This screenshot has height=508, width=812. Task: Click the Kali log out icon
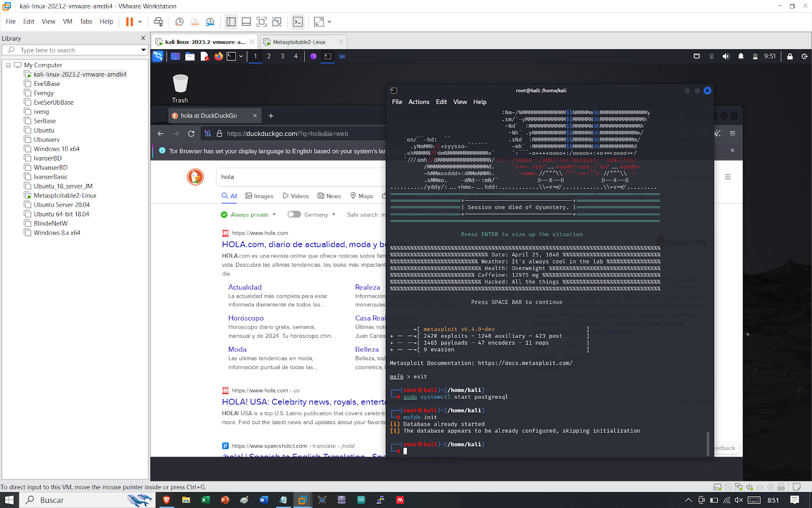(804, 56)
